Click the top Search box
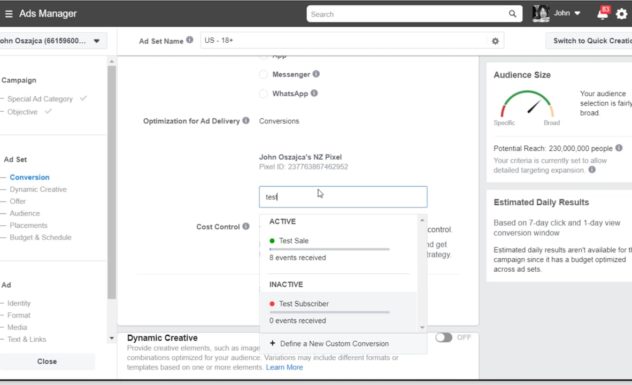 click(414, 14)
